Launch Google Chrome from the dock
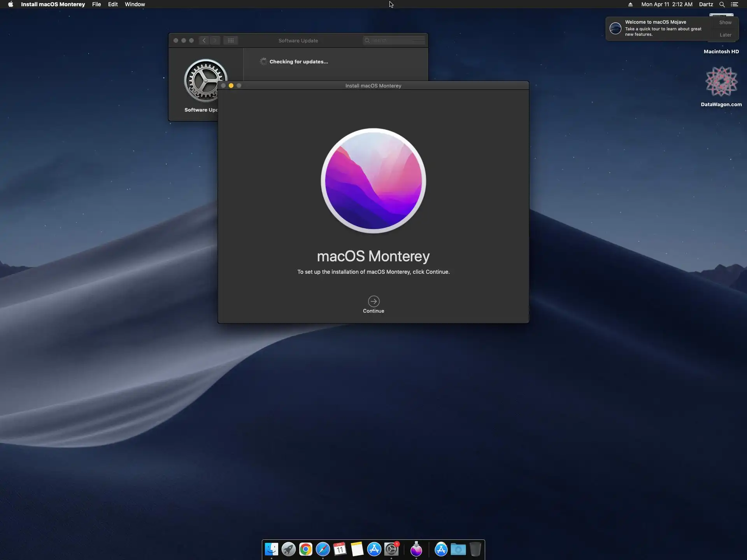The height and width of the screenshot is (560, 747). [306, 549]
